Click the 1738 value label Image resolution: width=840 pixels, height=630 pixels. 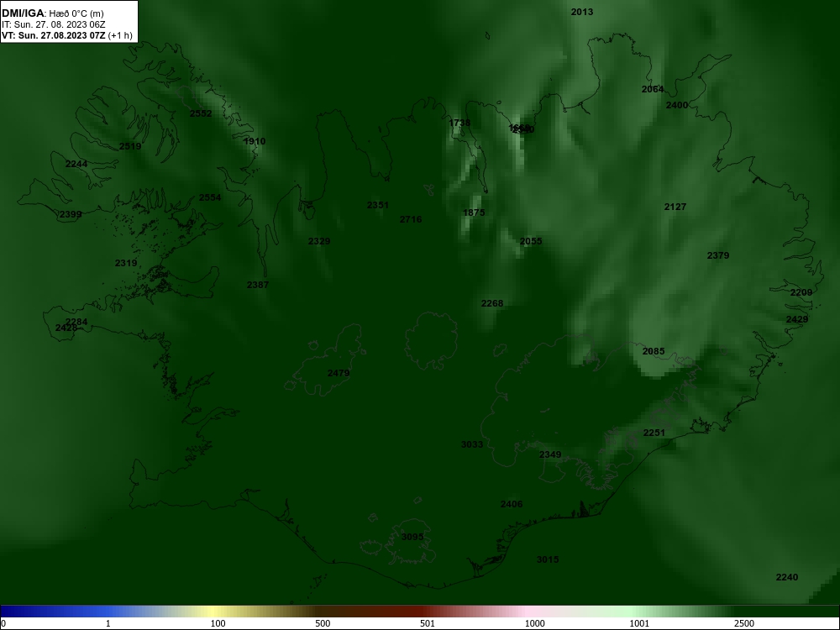(459, 123)
